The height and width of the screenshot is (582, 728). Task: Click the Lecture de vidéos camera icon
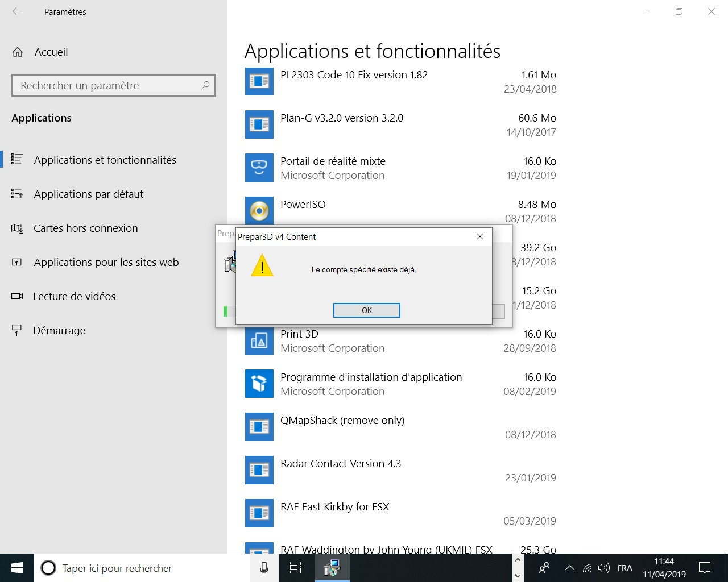tap(17, 296)
